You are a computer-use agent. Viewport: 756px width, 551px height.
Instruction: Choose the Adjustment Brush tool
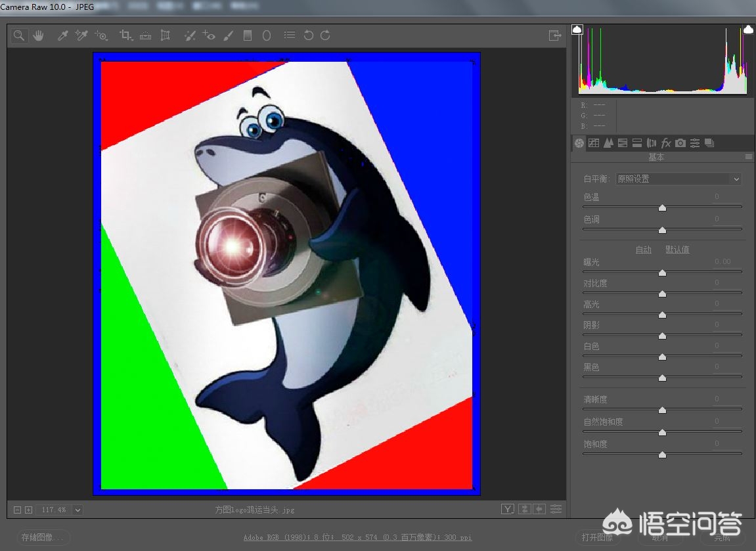[228, 35]
